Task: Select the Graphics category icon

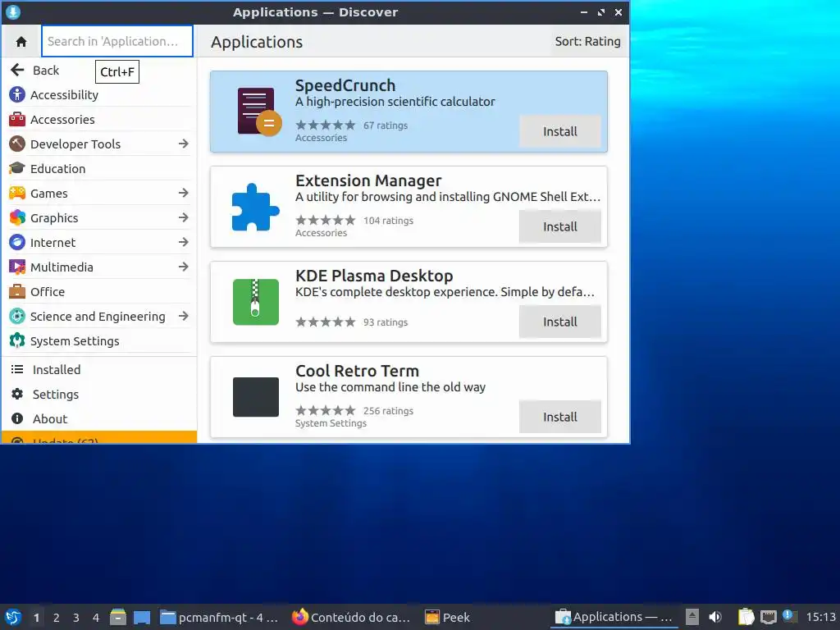Action: click(x=17, y=217)
